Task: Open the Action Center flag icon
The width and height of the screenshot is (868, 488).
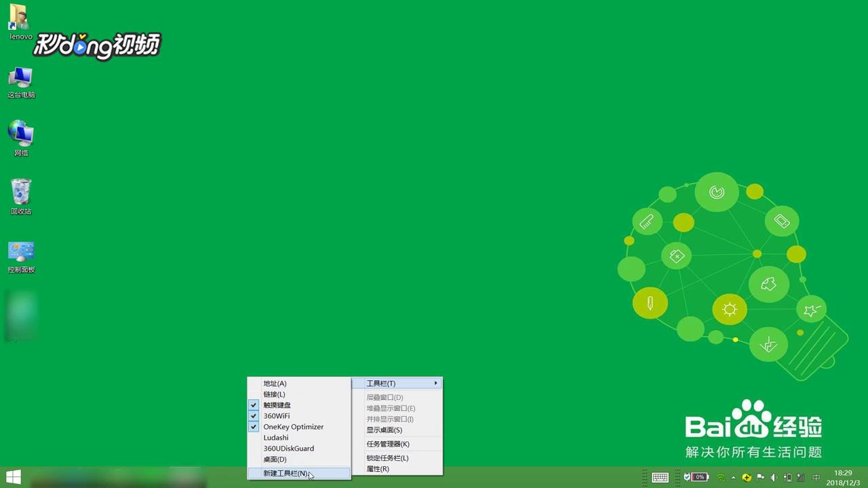Action: point(760,477)
